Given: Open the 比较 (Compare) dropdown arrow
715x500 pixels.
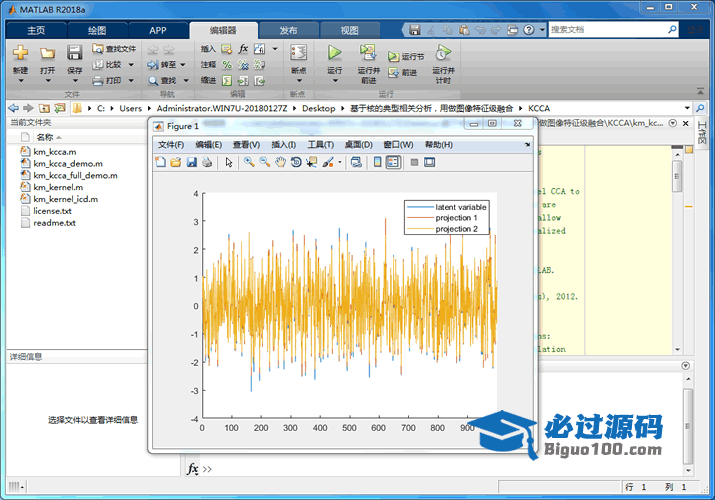Looking at the screenshot, I should pos(131,65).
